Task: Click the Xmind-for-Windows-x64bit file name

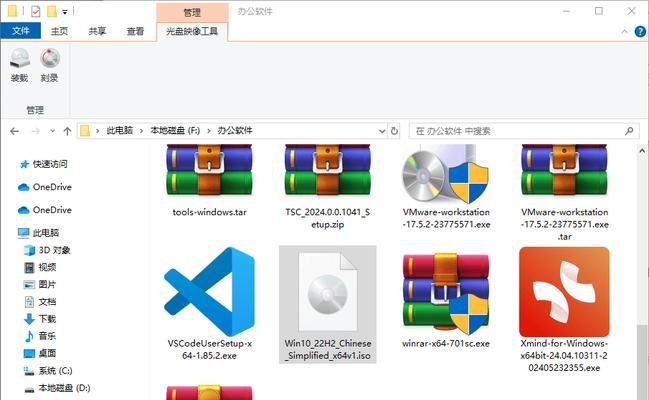Action: point(564,355)
